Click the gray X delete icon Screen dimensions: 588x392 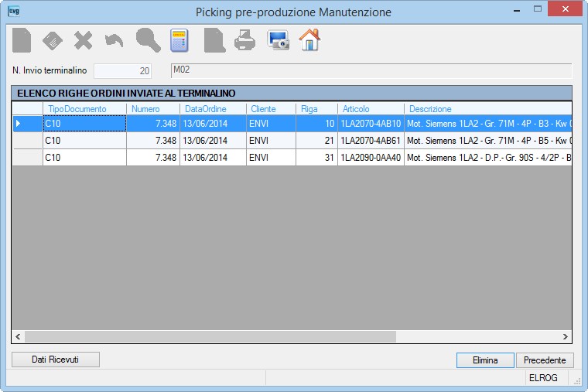84,40
